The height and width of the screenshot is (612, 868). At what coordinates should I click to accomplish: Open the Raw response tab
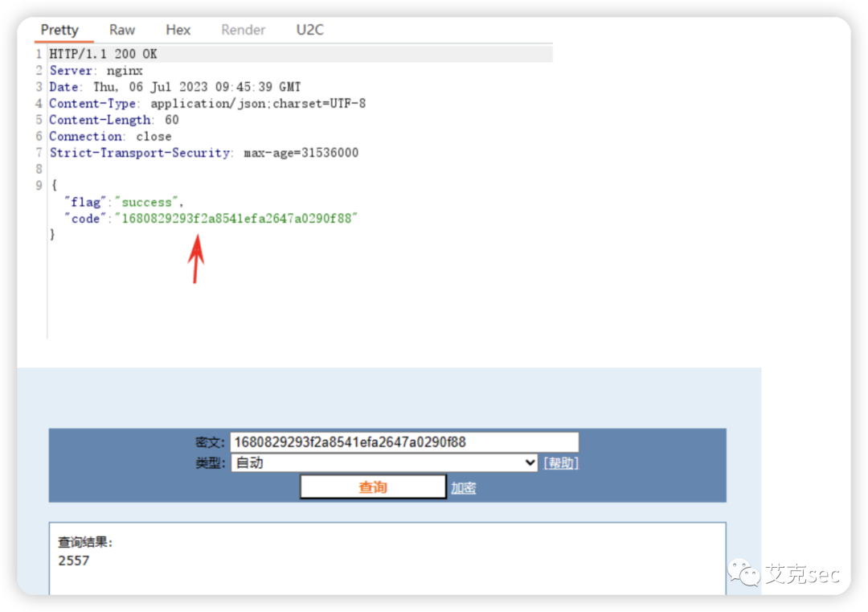click(x=122, y=30)
